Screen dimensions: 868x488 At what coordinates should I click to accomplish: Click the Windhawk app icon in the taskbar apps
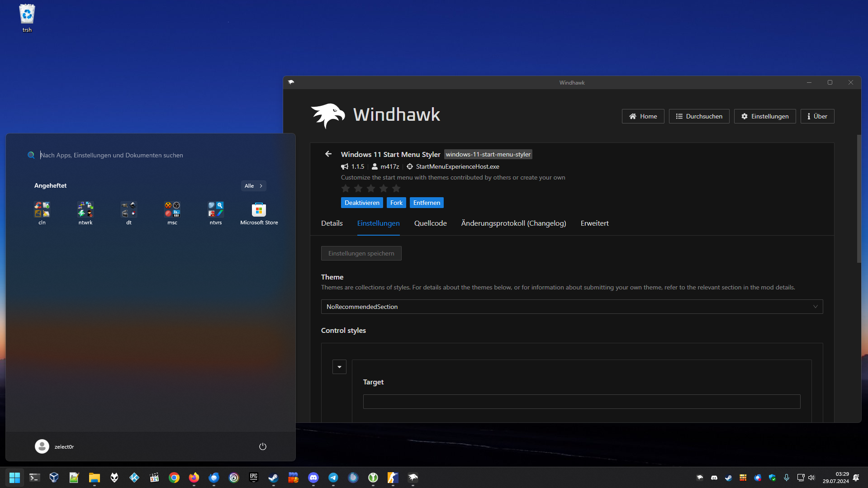click(413, 478)
